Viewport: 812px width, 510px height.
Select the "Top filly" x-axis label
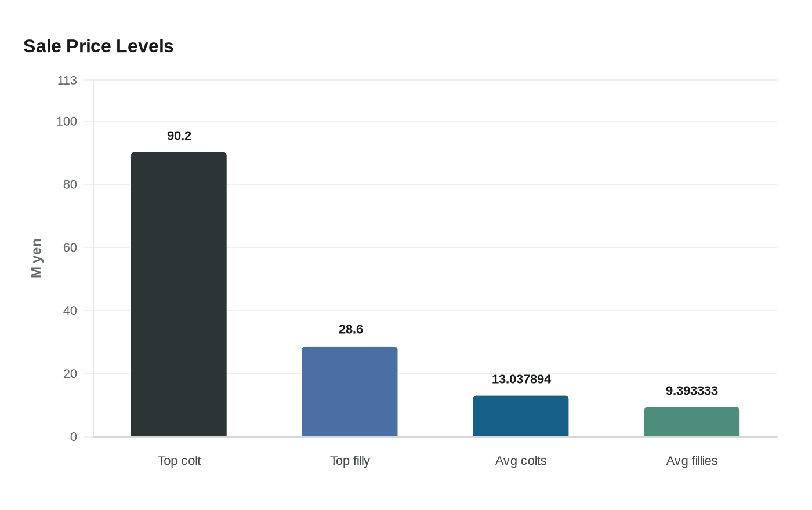(x=350, y=461)
